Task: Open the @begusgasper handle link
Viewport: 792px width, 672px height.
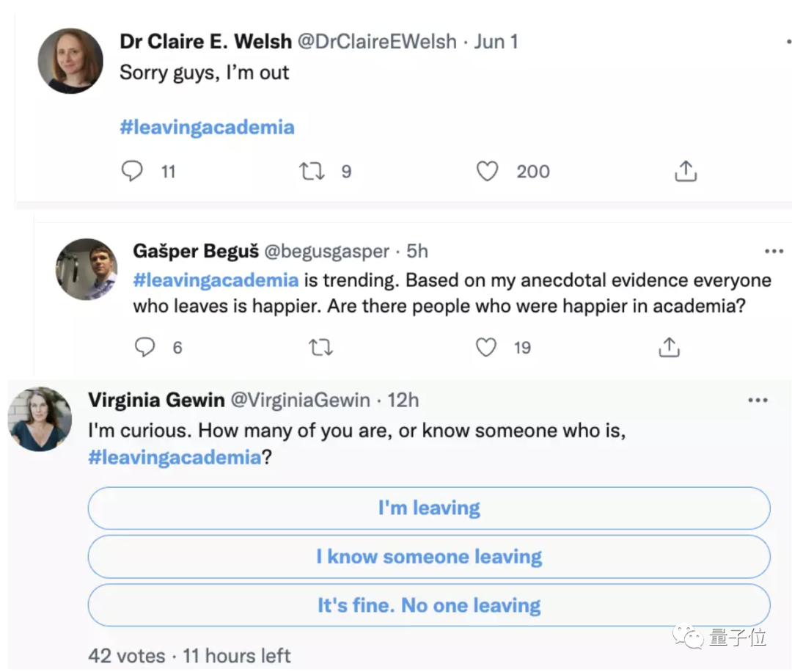Action: (326, 252)
